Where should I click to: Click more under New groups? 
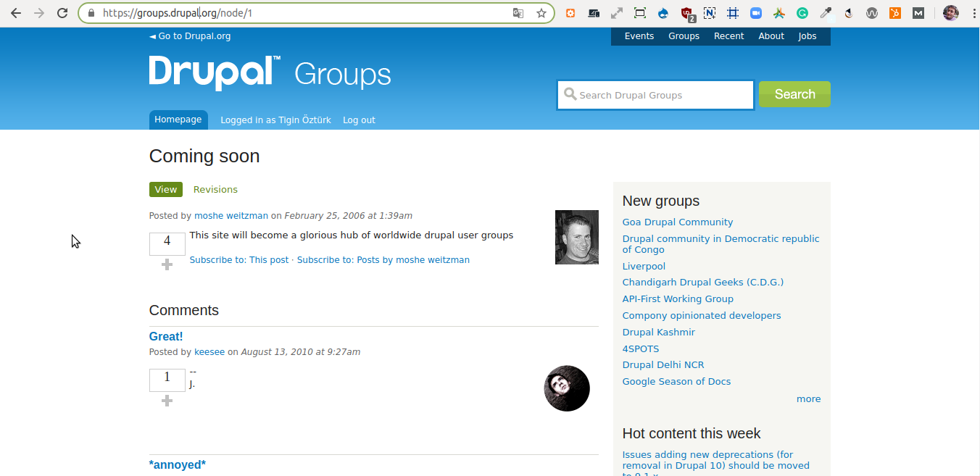pos(809,399)
